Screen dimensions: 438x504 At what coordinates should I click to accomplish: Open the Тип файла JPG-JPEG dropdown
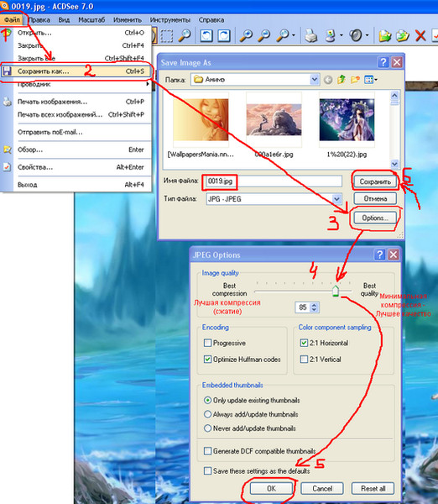pyautogui.click(x=336, y=199)
